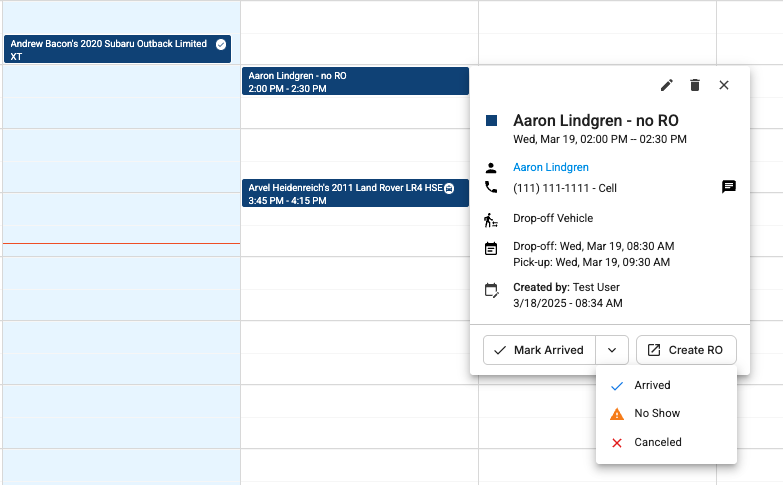This screenshot has height=485, width=783.
Task: Edit appointment using the pencil icon
Action: pos(667,85)
